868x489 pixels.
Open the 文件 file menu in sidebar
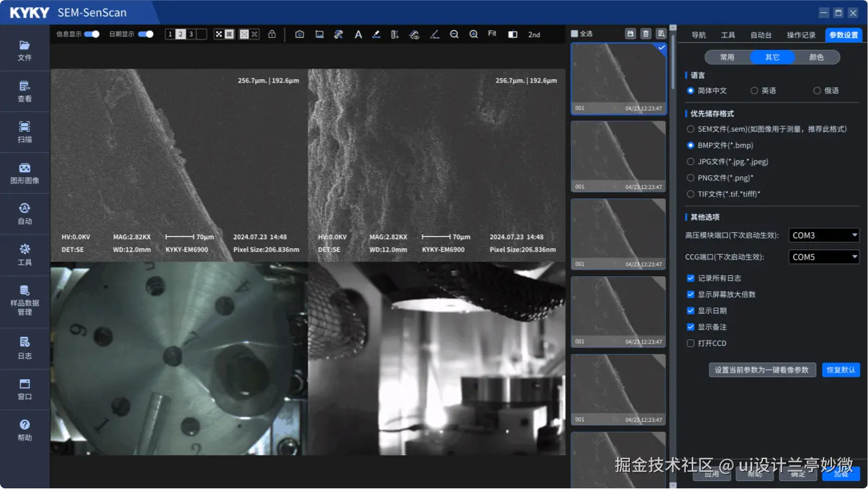tap(25, 51)
